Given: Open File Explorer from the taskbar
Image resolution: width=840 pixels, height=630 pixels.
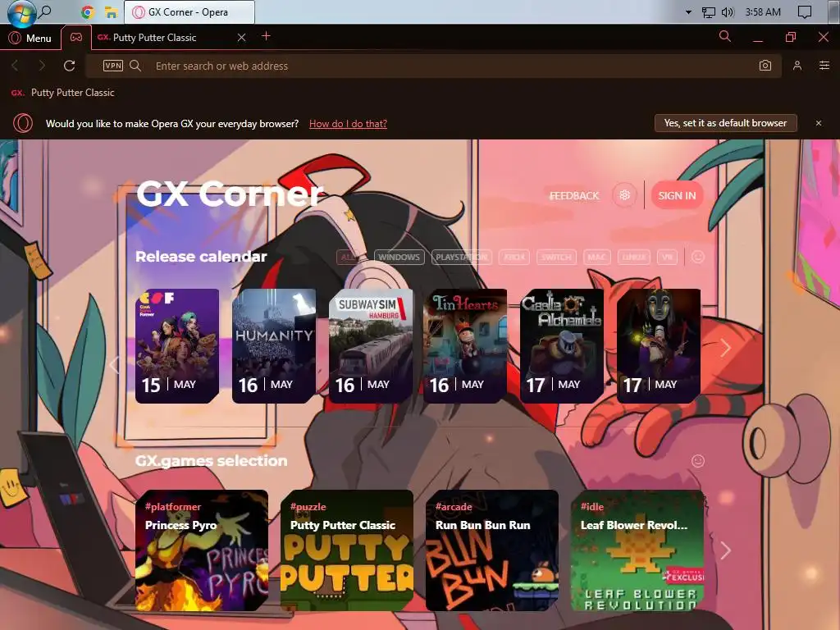Looking at the screenshot, I should (x=111, y=11).
